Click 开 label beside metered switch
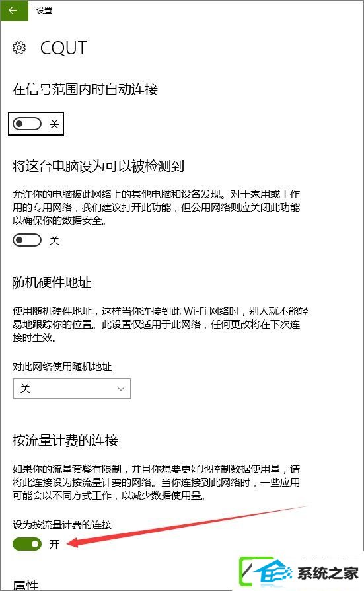This screenshot has width=364, height=591. point(54,544)
